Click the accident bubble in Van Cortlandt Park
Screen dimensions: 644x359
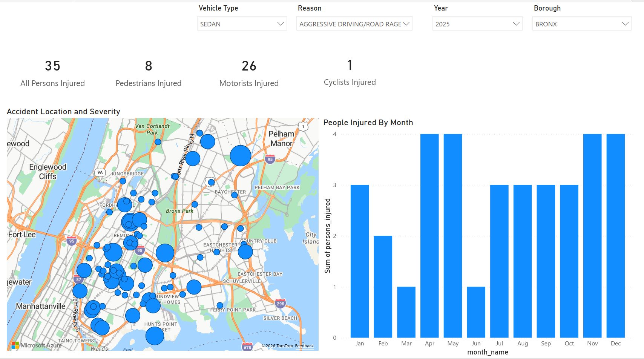point(158,142)
